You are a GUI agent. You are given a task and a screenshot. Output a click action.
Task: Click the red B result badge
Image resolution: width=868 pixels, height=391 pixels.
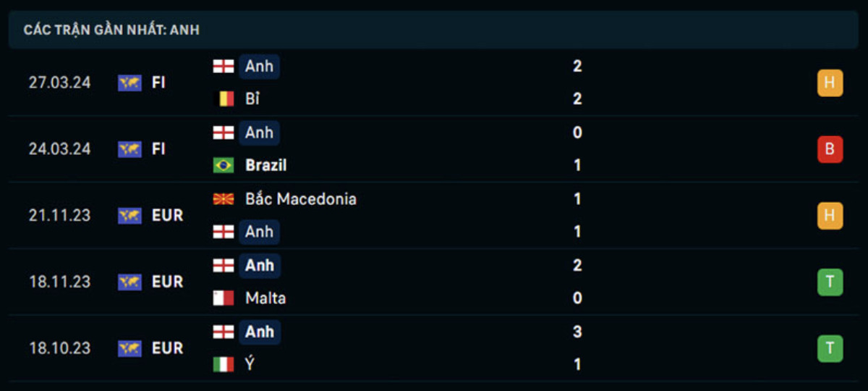click(x=830, y=149)
